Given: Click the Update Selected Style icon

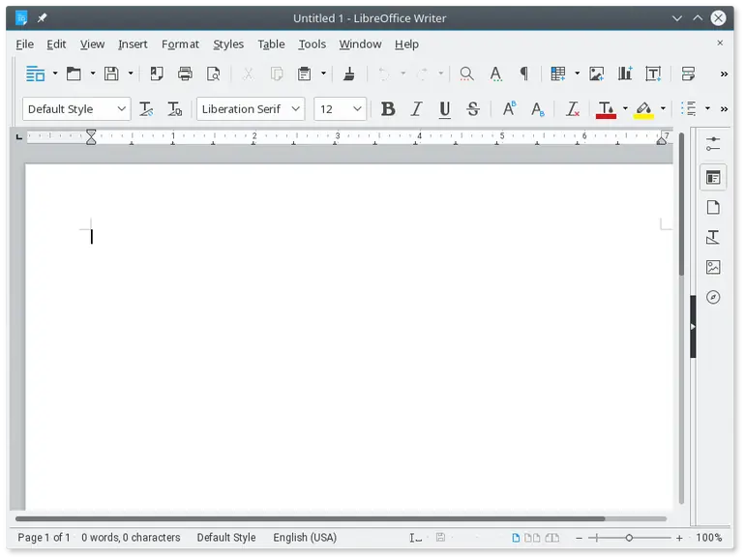Looking at the screenshot, I should coord(146,109).
